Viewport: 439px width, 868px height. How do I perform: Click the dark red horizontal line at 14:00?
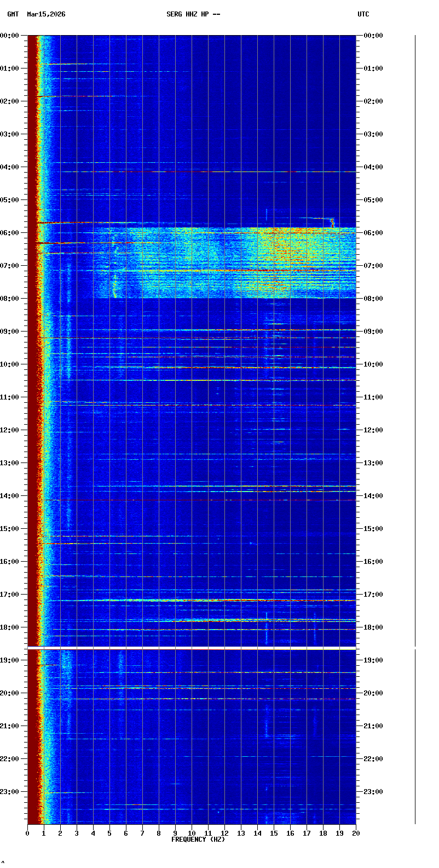pyautogui.click(x=192, y=500)
